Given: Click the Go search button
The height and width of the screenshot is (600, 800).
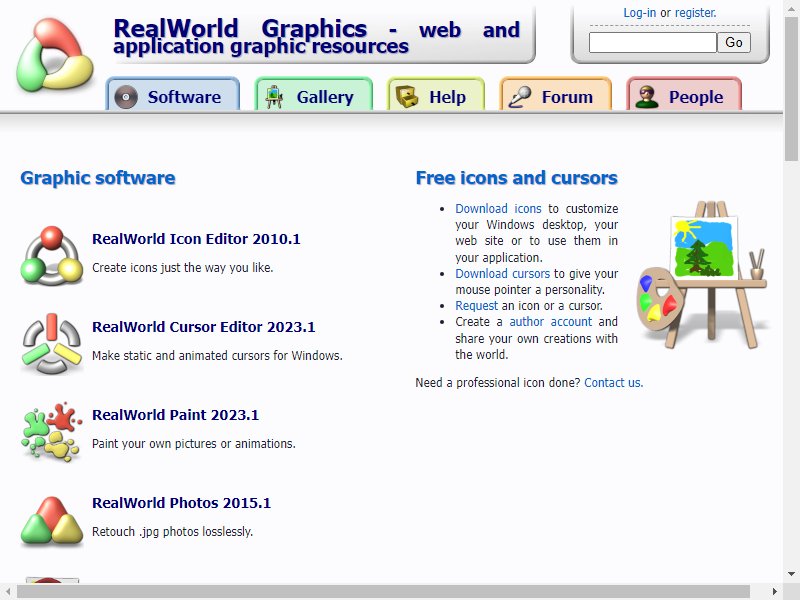Looking at the screenshot, I should (734, 42).
